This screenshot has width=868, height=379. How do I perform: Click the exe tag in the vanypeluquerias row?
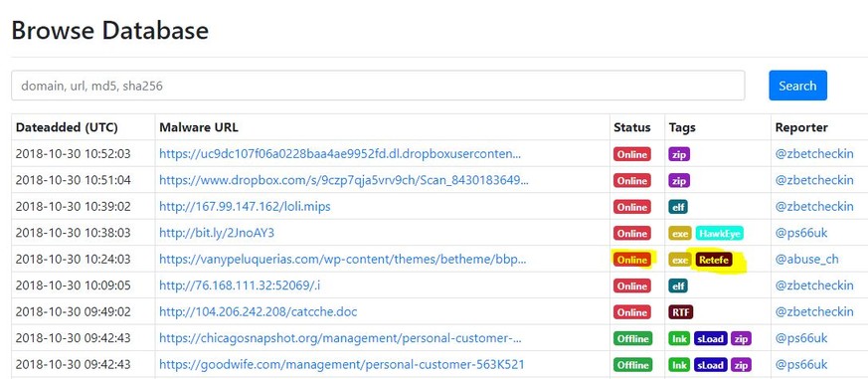(x=680, y=260)
